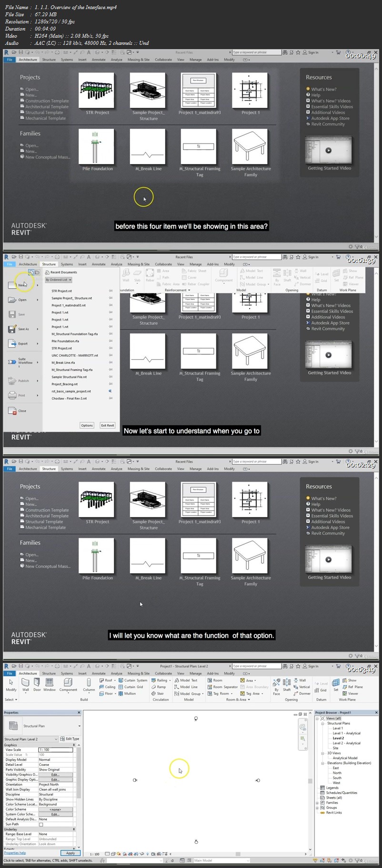Pin Project_Bracing.rvt in the recent list
The width and height of the screenshot is (382, 868).
tap(111, 384)
